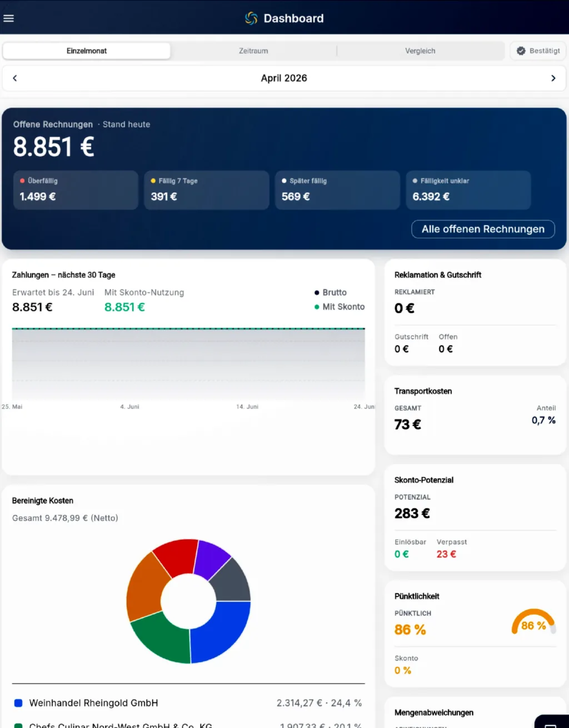The width and height of the screenshot is (569, 728).
Task: Click the Pünktlichkeit Skonto 0 % value
Action: tap(403, 670)
